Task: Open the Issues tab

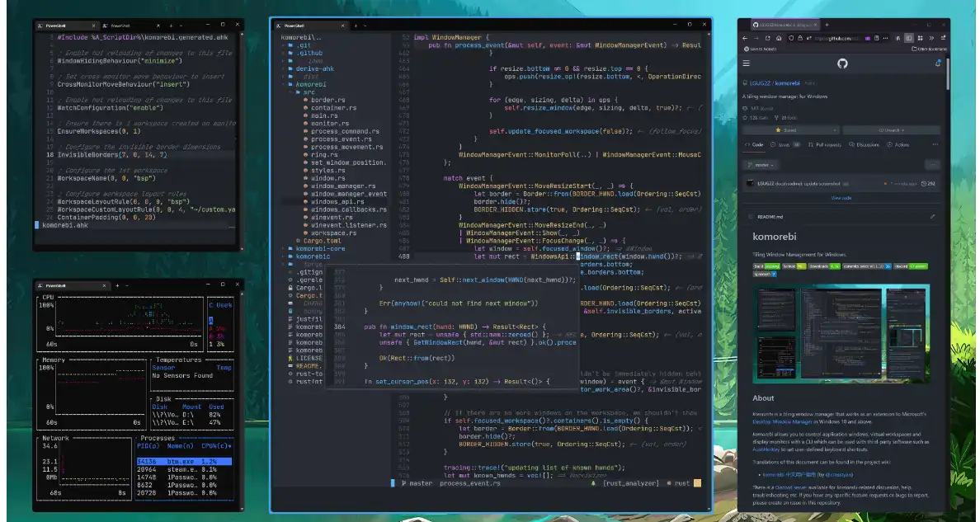Action: [784, 144]
